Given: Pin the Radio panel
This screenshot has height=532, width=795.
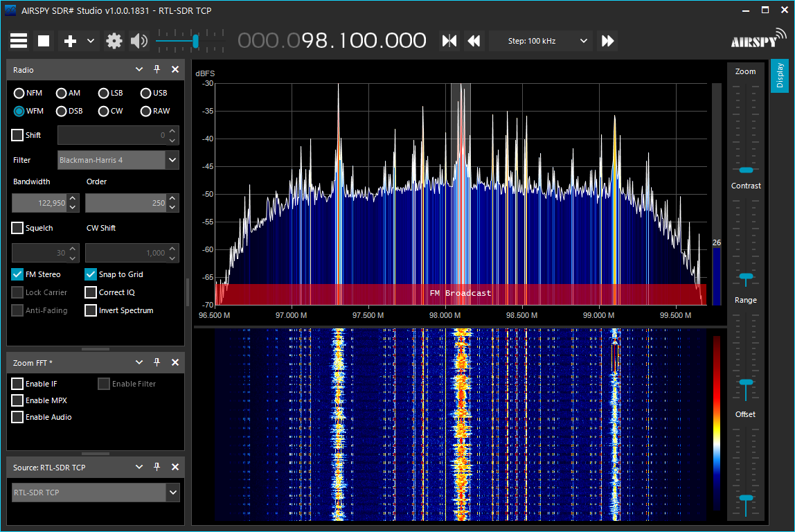Looking at the screenshot, I should click(x=157, y=69).
